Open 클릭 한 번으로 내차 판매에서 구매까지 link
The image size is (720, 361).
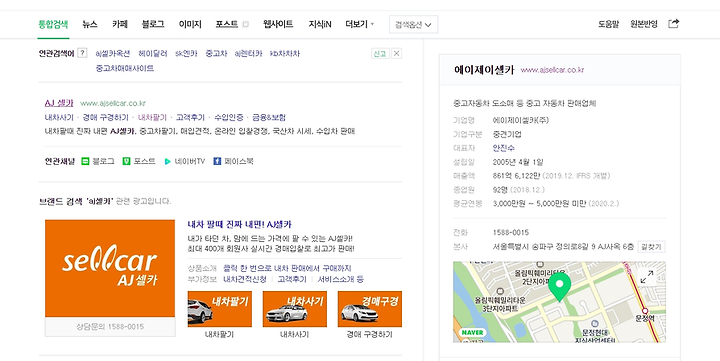(287, 268)
